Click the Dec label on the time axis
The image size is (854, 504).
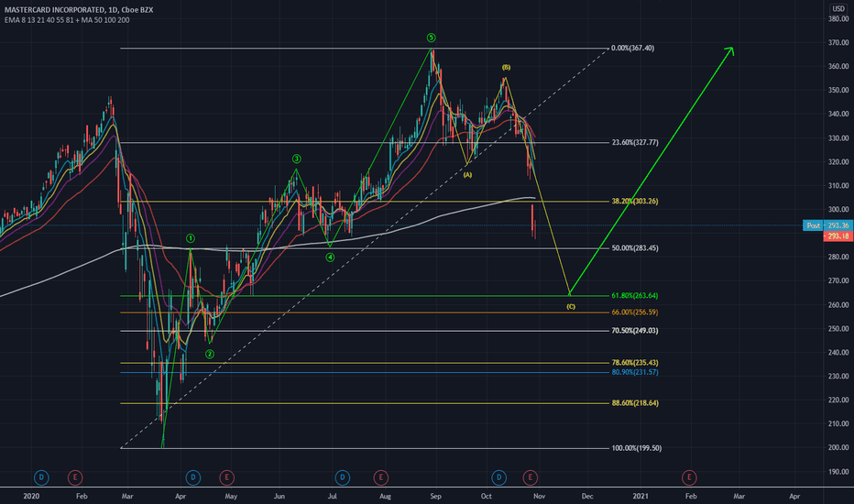tap(587, 496)
